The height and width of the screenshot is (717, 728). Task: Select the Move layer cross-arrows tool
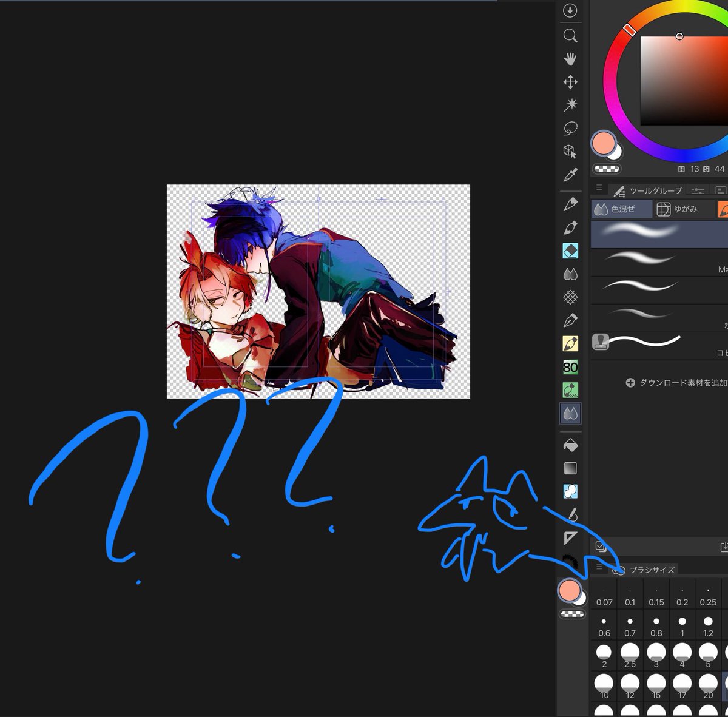[570, 82]
